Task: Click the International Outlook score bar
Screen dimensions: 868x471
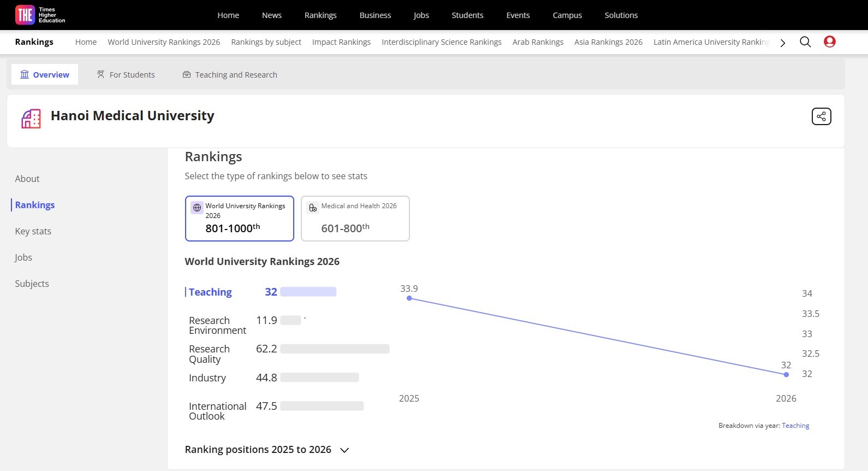Action: click(x=322, y=406)
